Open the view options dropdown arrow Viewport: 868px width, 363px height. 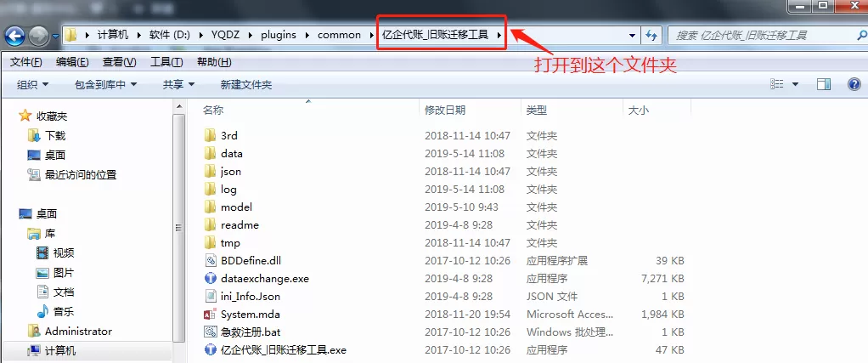796,85
